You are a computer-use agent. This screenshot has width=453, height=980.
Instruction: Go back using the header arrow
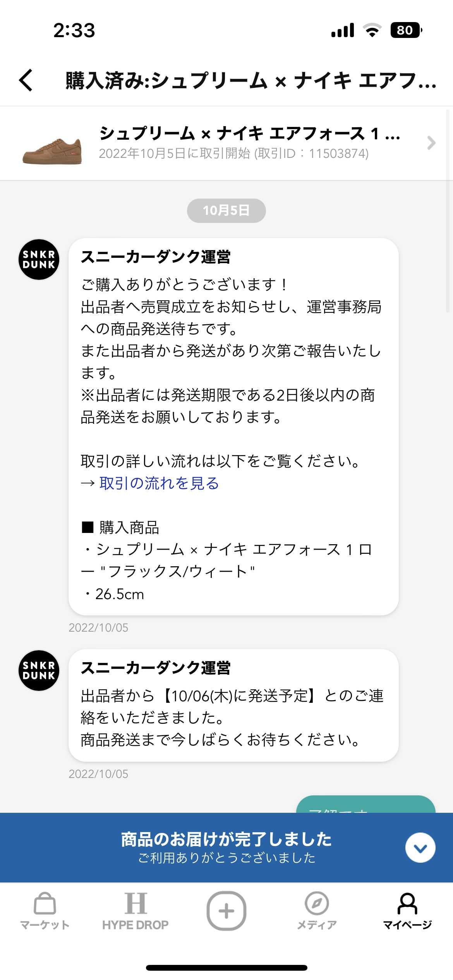(26, 80)
